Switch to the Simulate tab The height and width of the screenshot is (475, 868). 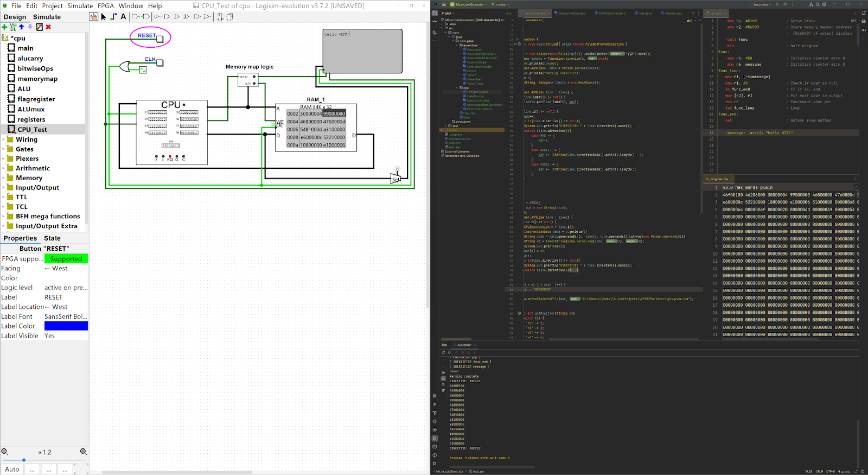[x=47, y=17]
